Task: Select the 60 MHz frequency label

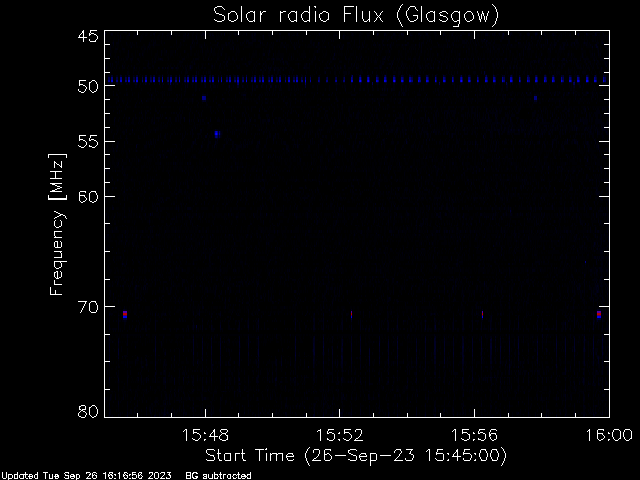Action: 88,197
